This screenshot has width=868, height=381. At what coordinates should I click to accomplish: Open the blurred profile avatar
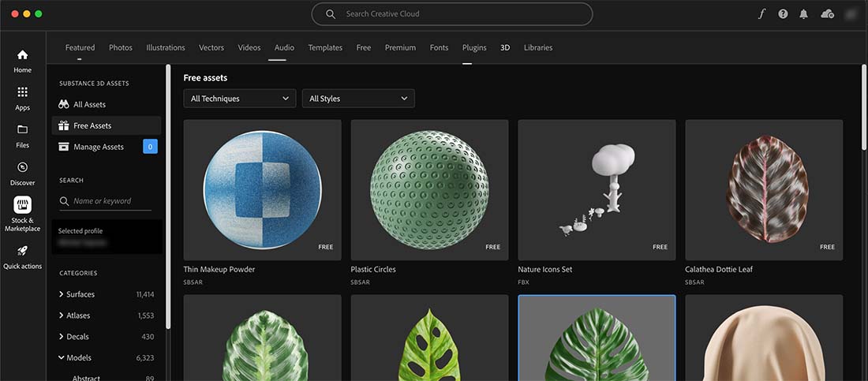coord(852,14)
